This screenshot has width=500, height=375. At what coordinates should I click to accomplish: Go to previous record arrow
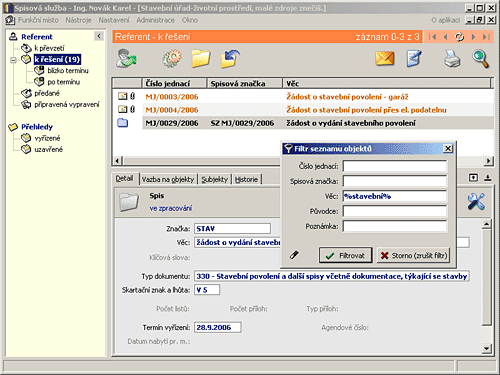click(x=445, y=37)
